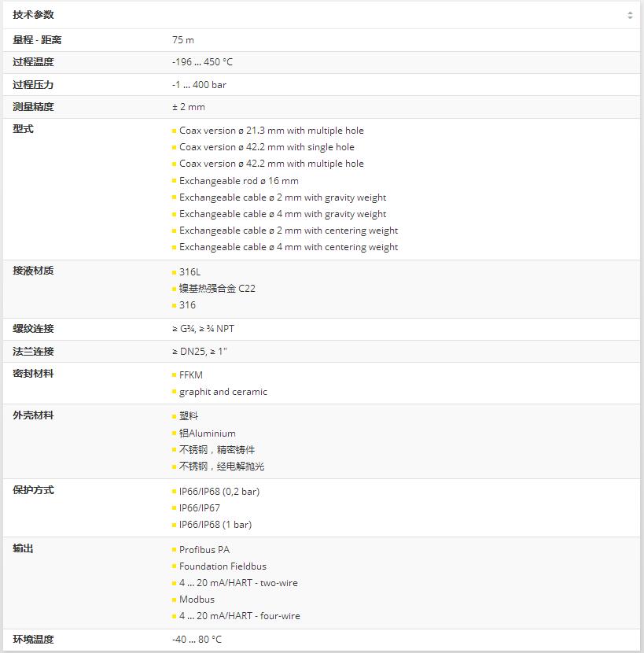Viewport: 644px width, 653px height.
Task: Click the 75 m measuring range value
Action: click(182, 39)
